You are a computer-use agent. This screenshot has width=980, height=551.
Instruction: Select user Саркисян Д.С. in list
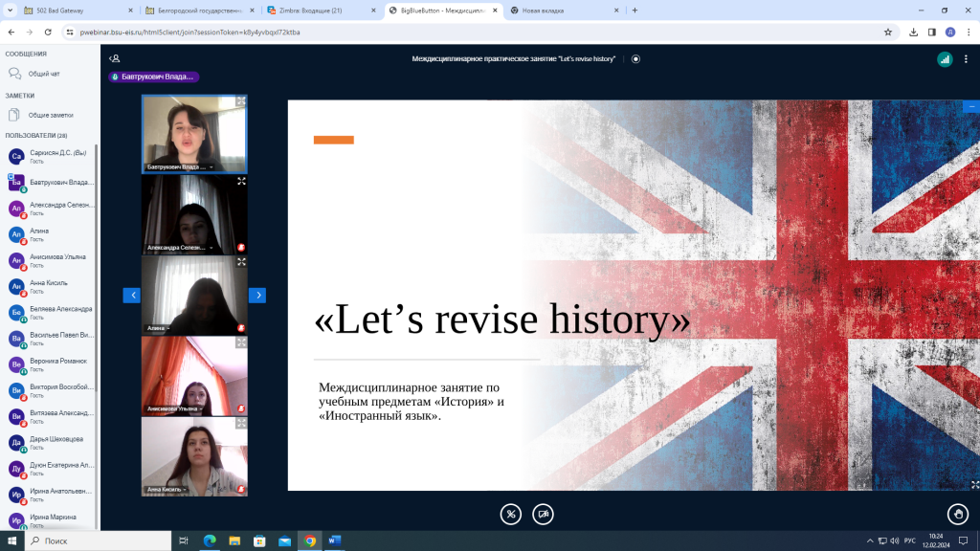point(49,156)
